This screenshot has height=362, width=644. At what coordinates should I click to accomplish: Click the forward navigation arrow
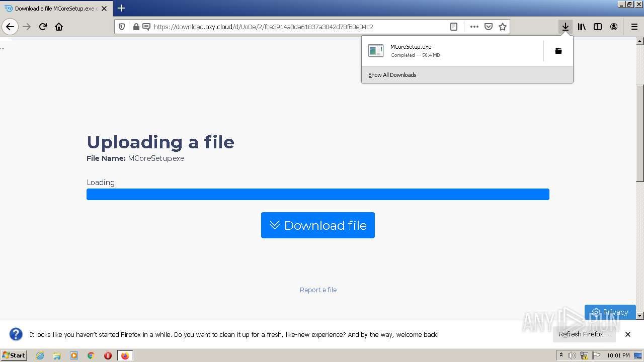[x=27, y=27]
